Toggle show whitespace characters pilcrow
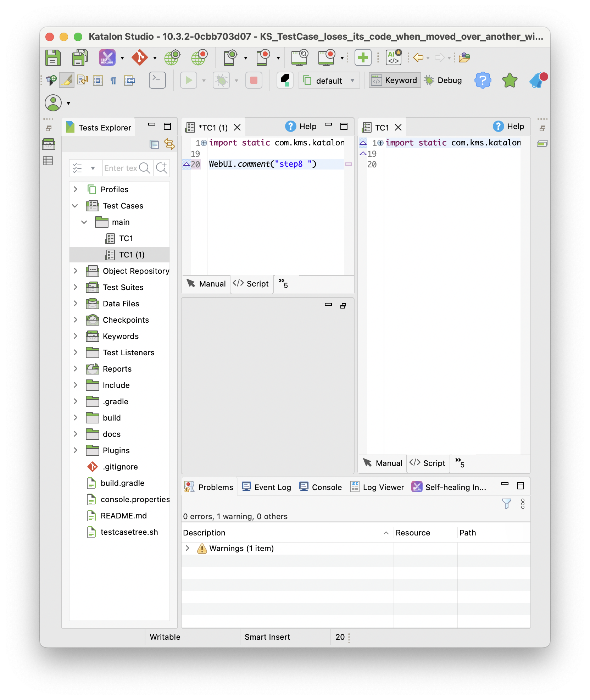Image resolution: width=590 pixels, height=700 pixels. coord(113,81)
